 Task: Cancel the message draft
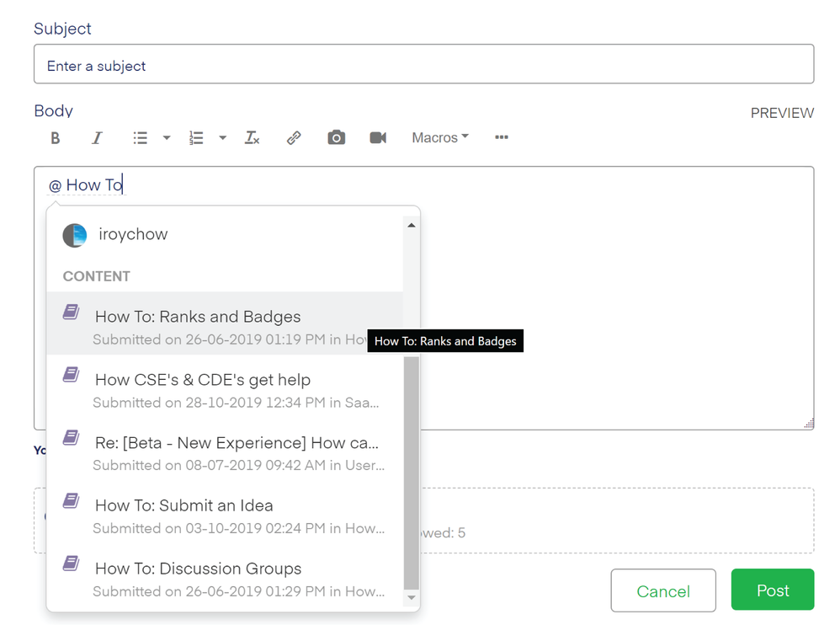click(662, 590)
